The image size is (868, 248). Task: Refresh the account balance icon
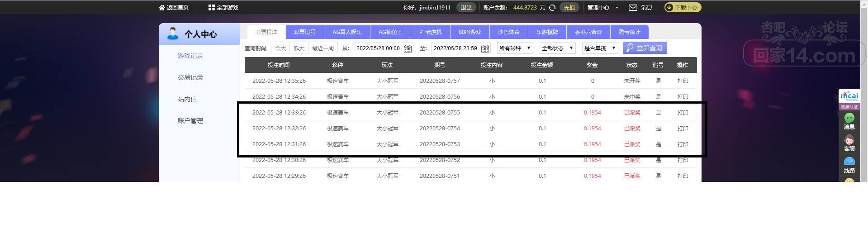click(552, 8)
